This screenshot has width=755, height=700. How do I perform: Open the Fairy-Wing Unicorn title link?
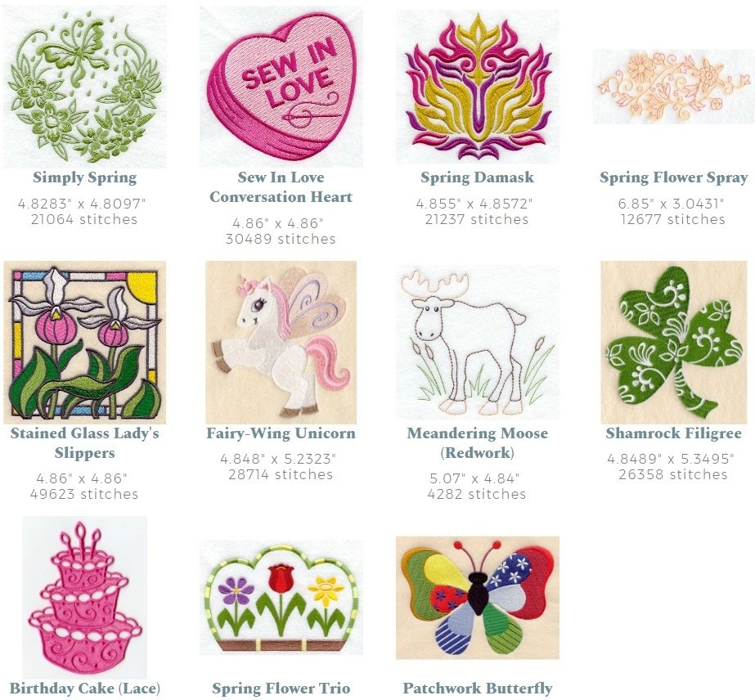pos(281,433)
